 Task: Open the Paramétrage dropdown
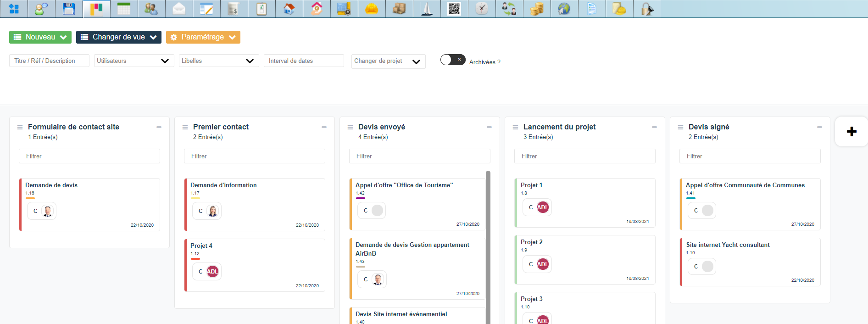(x=203, y=37)
